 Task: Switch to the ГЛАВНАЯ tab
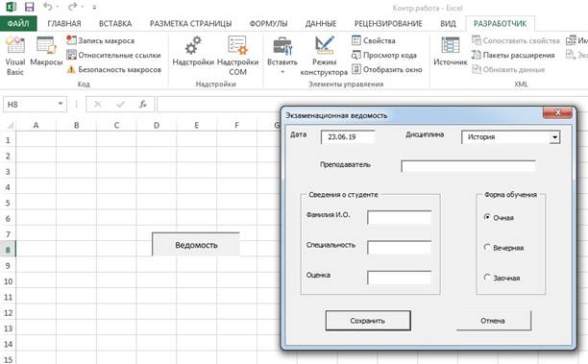point(64,24)
